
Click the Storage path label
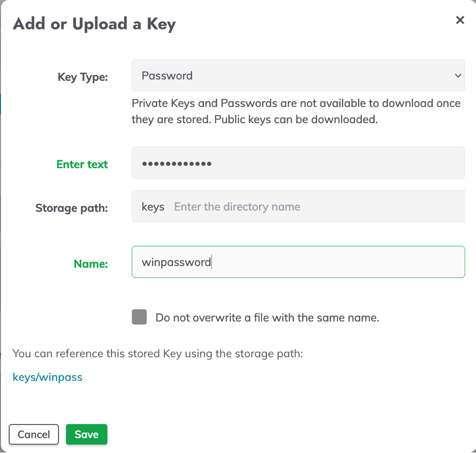[x=72, y=208]
